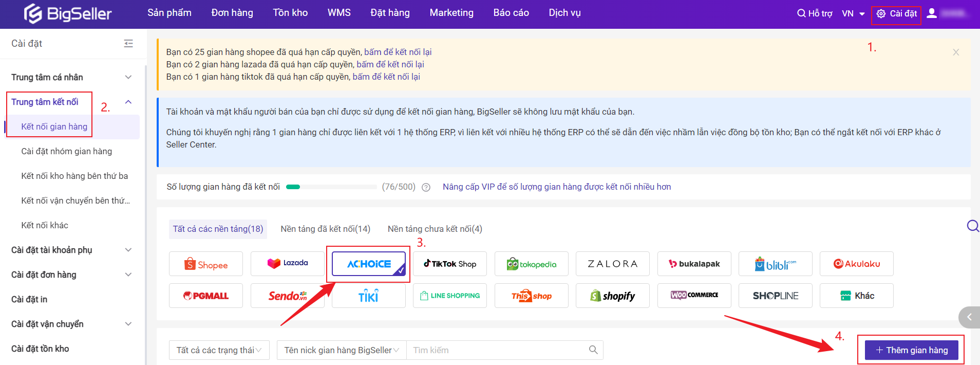
Task: Select the Sendo platform
Action: coord(288,296)
